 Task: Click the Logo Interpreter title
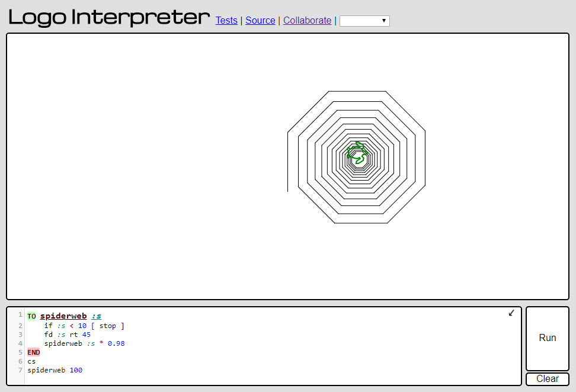109,17
